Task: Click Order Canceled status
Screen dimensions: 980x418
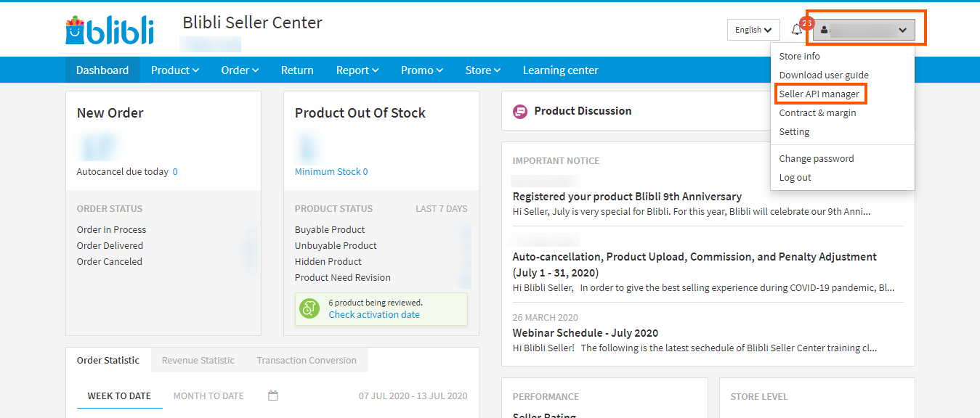Action: [110, 261]
